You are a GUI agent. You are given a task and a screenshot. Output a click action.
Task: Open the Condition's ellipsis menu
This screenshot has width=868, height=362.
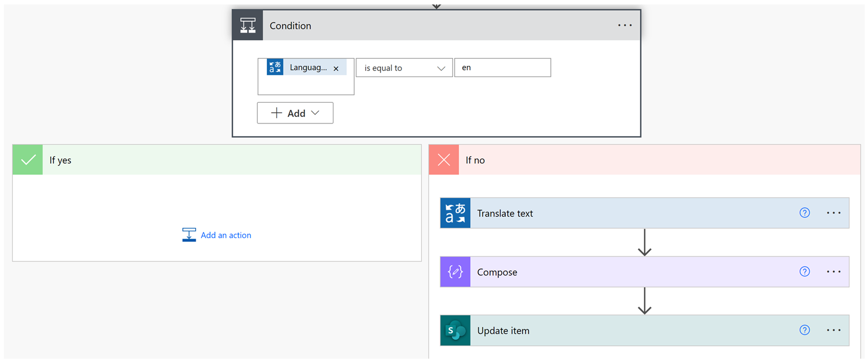(625, 25)
